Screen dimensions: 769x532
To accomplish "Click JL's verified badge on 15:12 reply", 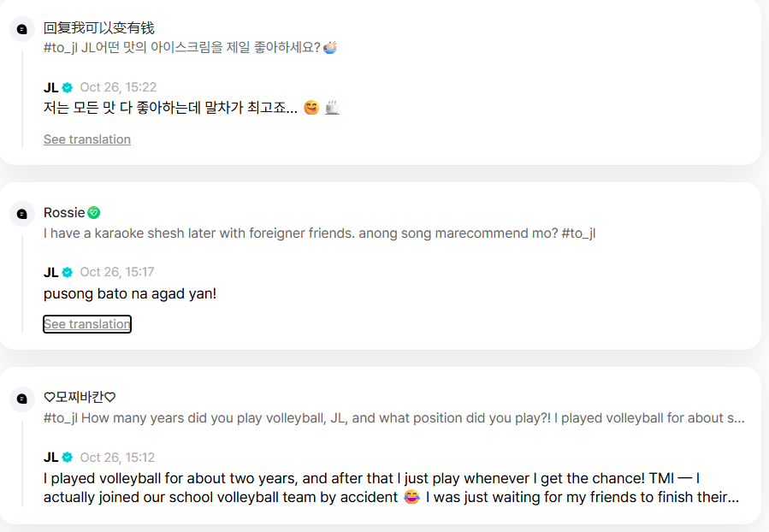I will tap(67, 458).
